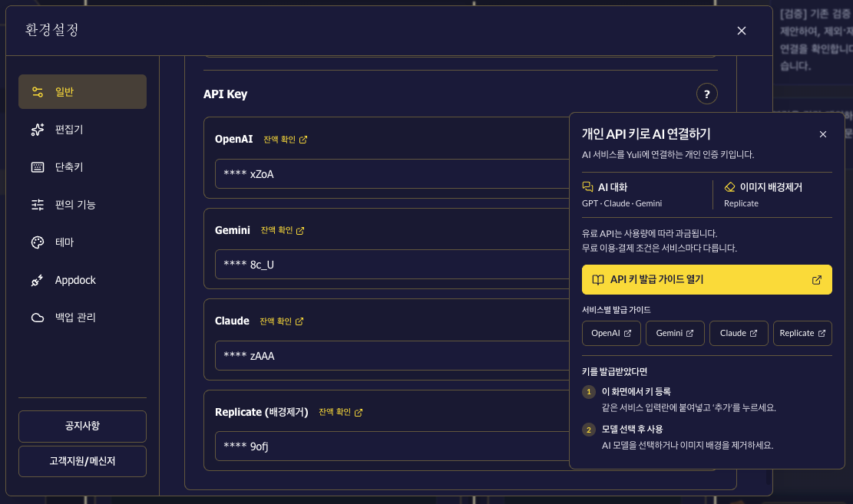Open the 단축키 settings tab

[82, 167]
